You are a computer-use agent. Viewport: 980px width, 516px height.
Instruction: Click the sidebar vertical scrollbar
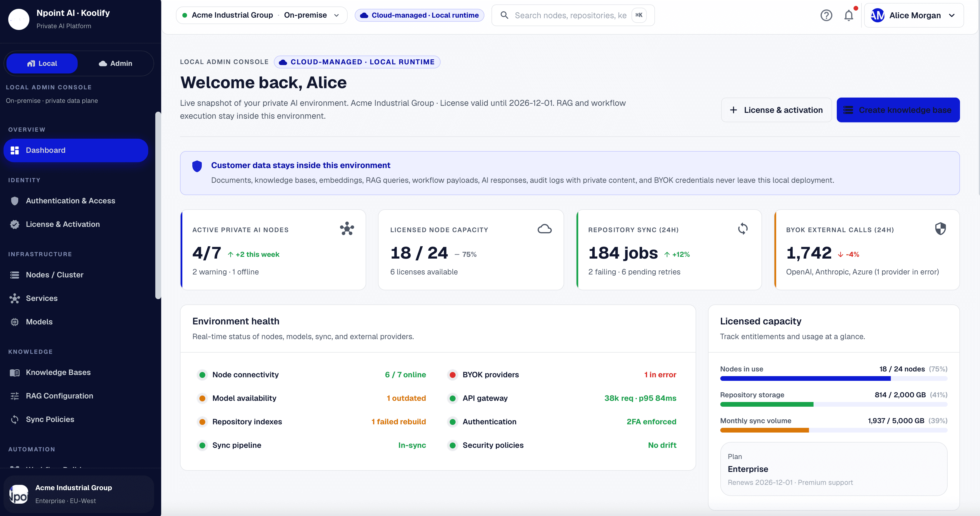point(158,205)
